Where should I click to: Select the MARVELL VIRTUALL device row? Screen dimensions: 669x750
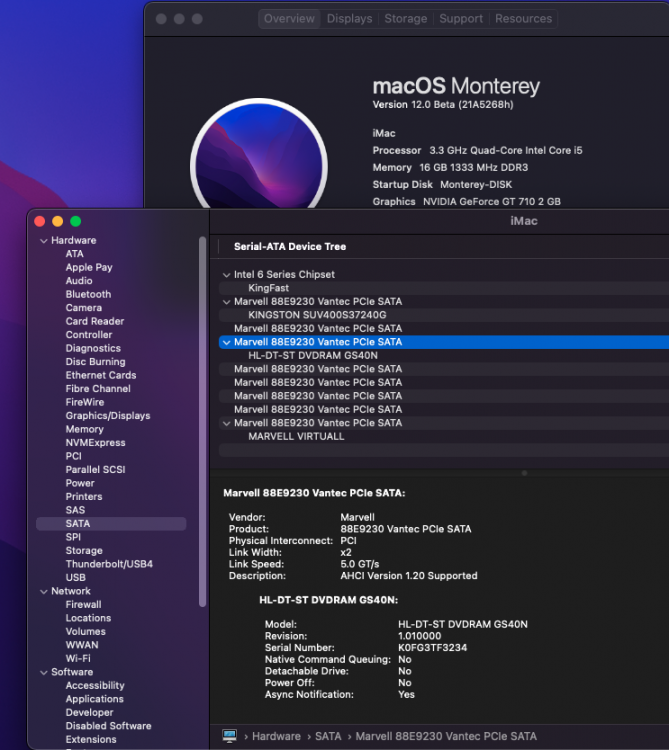click(x=444, y=437)
